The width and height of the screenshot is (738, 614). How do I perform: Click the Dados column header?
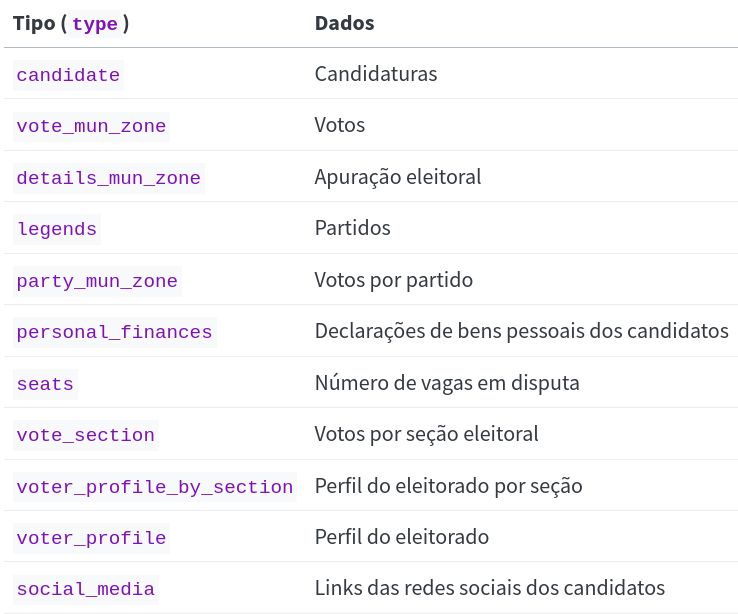344,23
